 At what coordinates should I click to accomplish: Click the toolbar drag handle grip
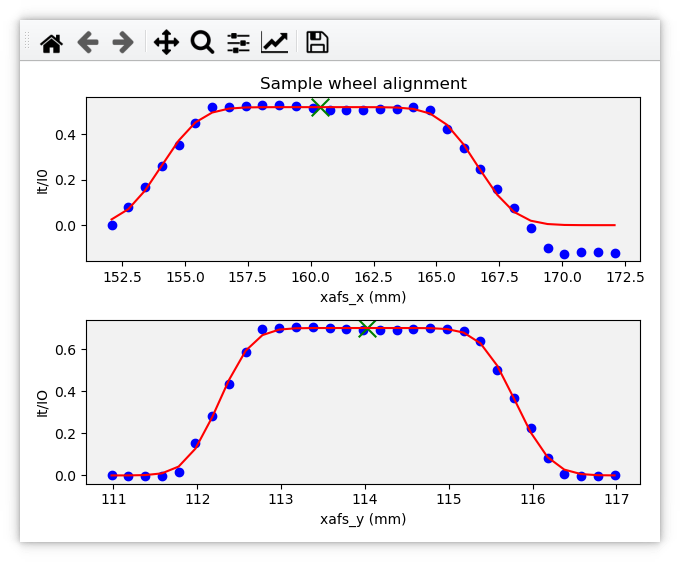pos(27,41)
